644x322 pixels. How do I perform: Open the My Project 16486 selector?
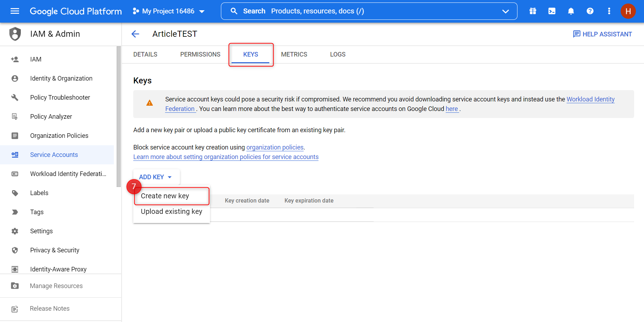point(169,11)
